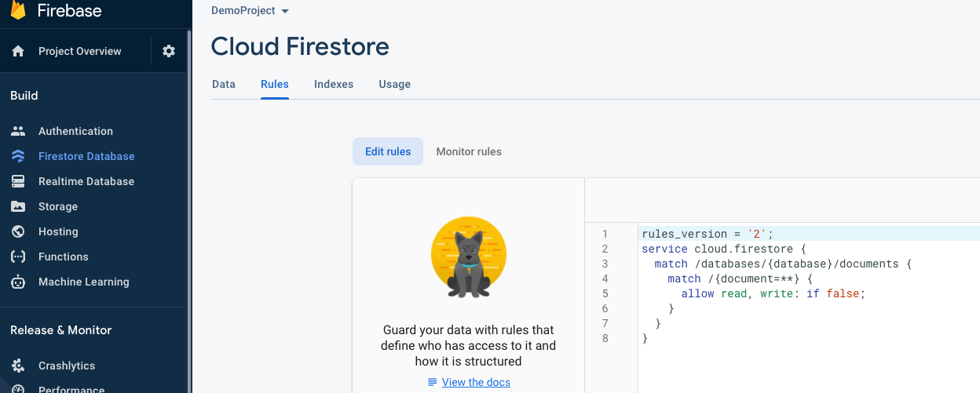
Task: Click the Performance gauge icon
Action: (x=18, y=388)
